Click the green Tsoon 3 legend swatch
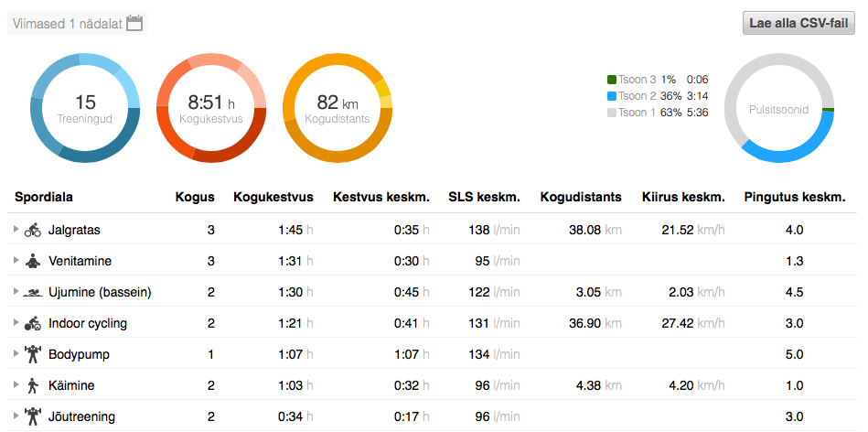This screenshot has width=868, height=432. pos(611,80)
